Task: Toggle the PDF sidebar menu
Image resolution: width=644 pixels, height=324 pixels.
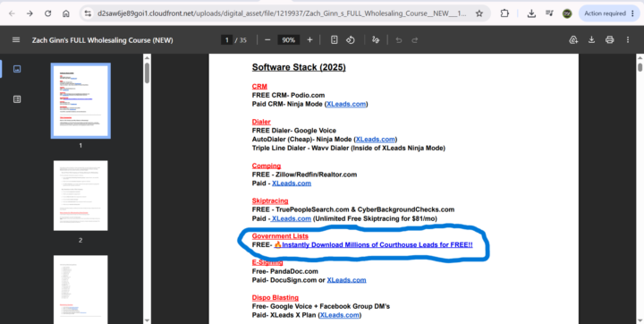Action: click(16, 40)
